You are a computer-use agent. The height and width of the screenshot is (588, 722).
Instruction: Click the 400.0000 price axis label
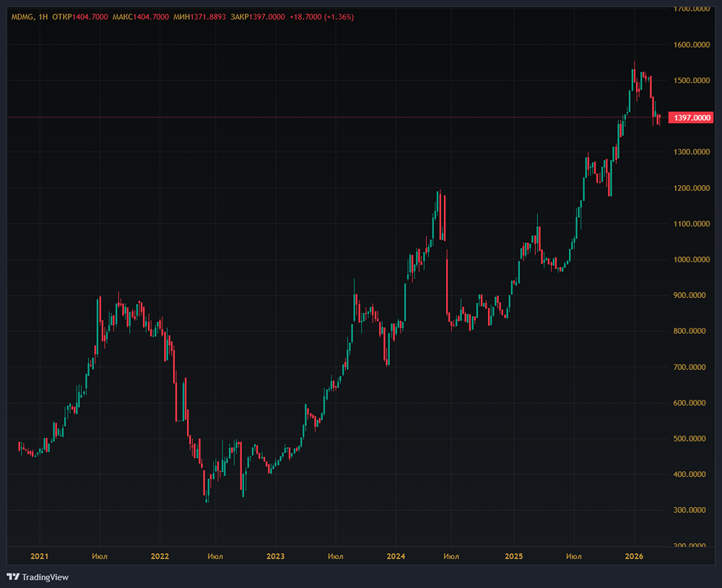[x=689, y=474]
